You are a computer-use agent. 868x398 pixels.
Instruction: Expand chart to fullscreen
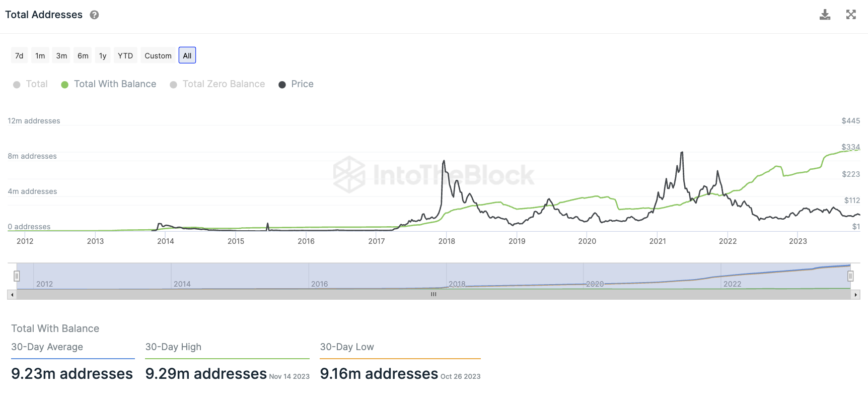coord(851,15)
